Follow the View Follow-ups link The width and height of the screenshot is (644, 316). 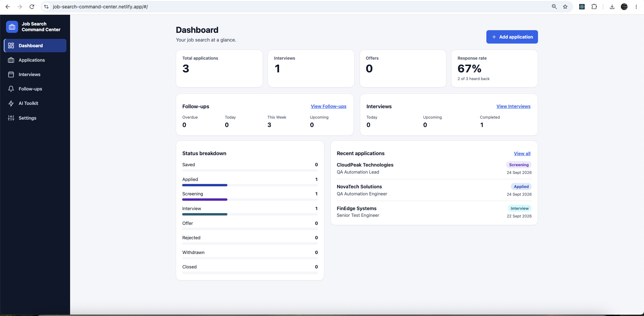(328, 106)
